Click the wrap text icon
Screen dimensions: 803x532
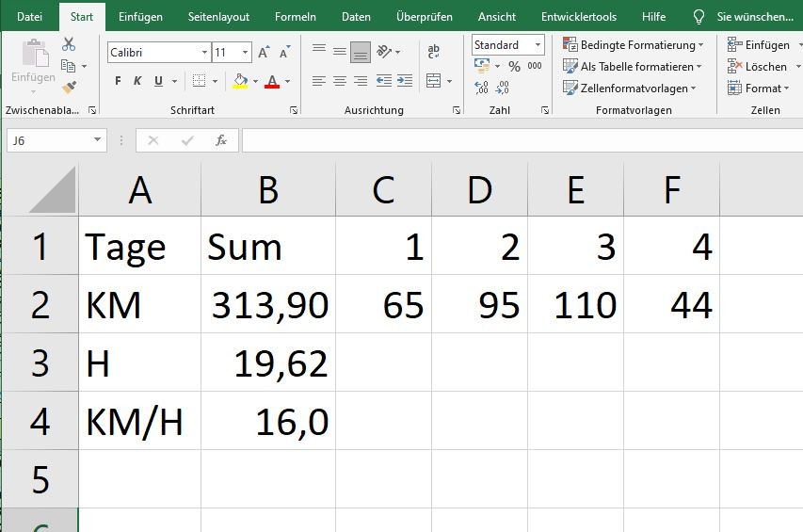[433, 52]
